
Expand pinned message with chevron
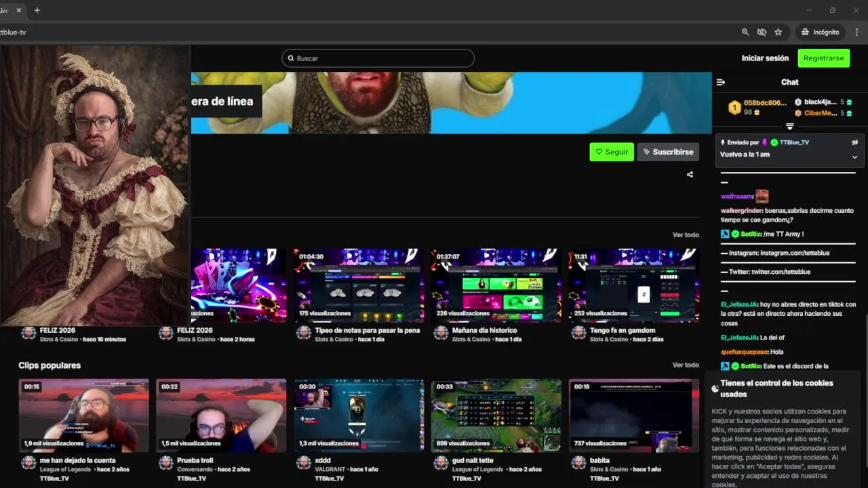pos(854,157)
